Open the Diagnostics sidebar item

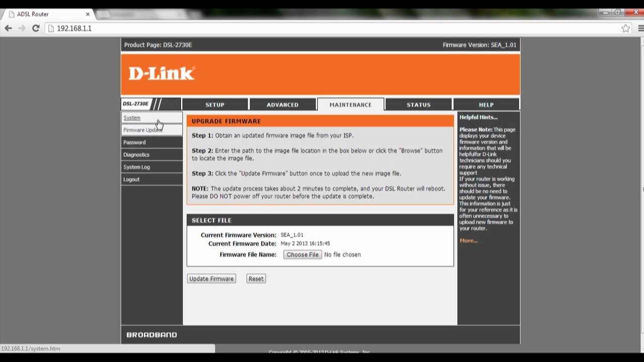point(151,154)
